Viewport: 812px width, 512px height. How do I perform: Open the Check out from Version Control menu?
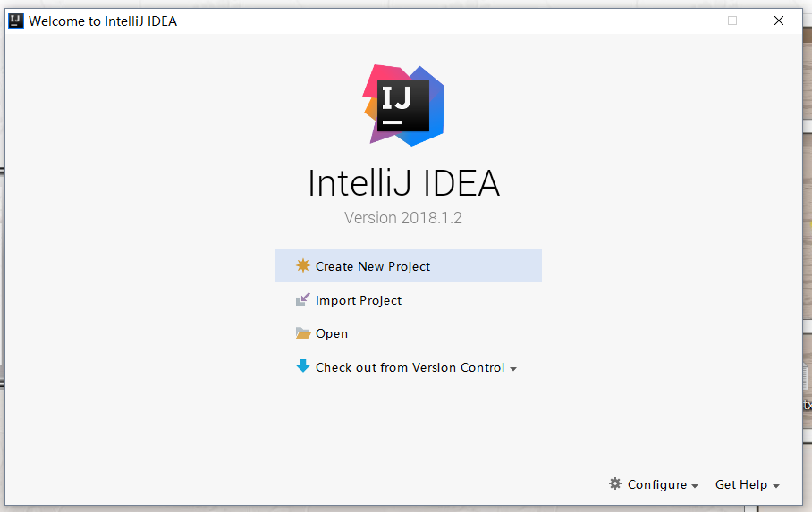click(x=410, y=367)
